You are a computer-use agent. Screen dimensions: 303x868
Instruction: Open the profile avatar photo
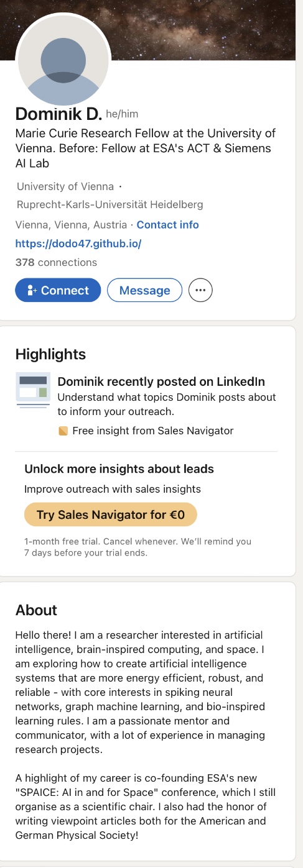[x=63, y=58]
